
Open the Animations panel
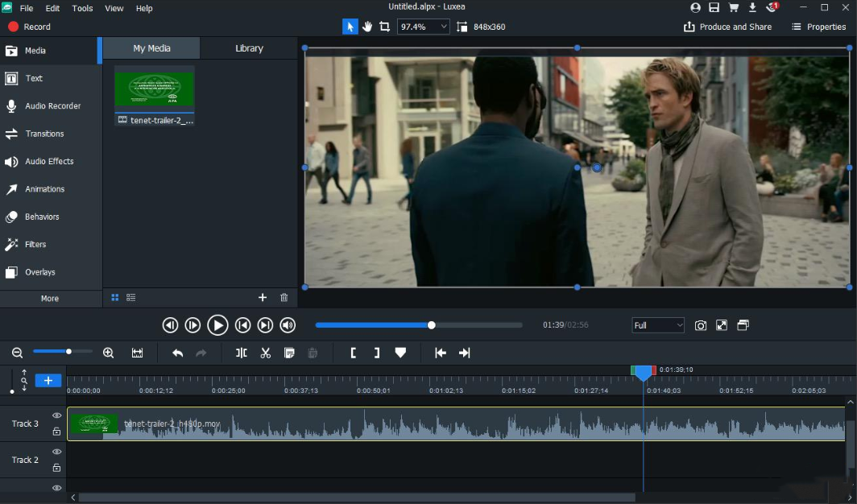(50, 189)
